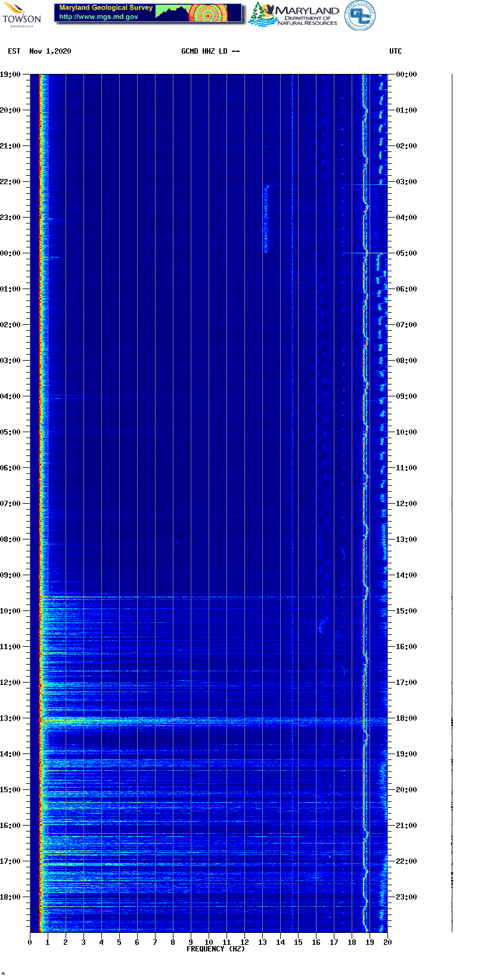The height and width of the screenshot is (980, 478).
Task: Click the UTC timezone label
Action: coord(396,51)
